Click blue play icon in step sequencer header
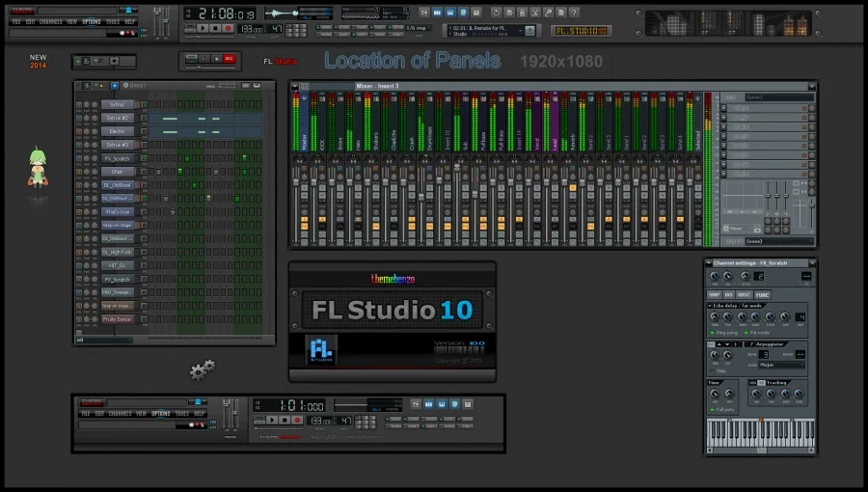This screenshot has width=868, height=492. click(115, 86)
